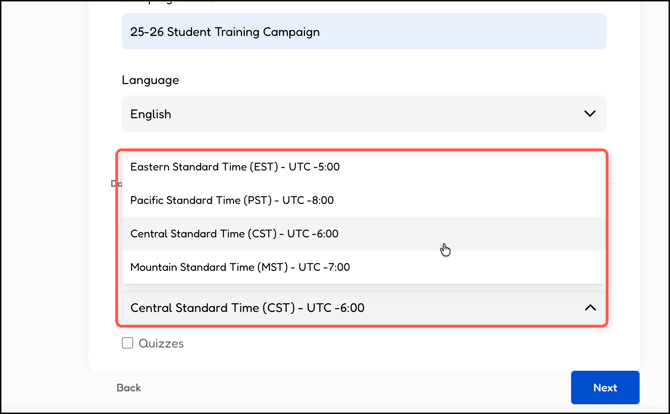Collapse time zone list with up chevron
Viewport: 670px width, 414px height.
pyautogui.click(x=590, y=308)
